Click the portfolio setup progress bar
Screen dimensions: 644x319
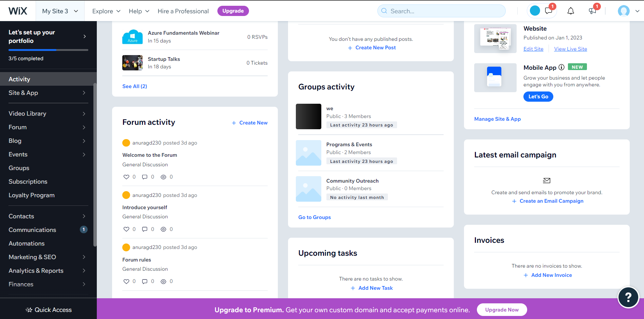click(x=48, y=50)
